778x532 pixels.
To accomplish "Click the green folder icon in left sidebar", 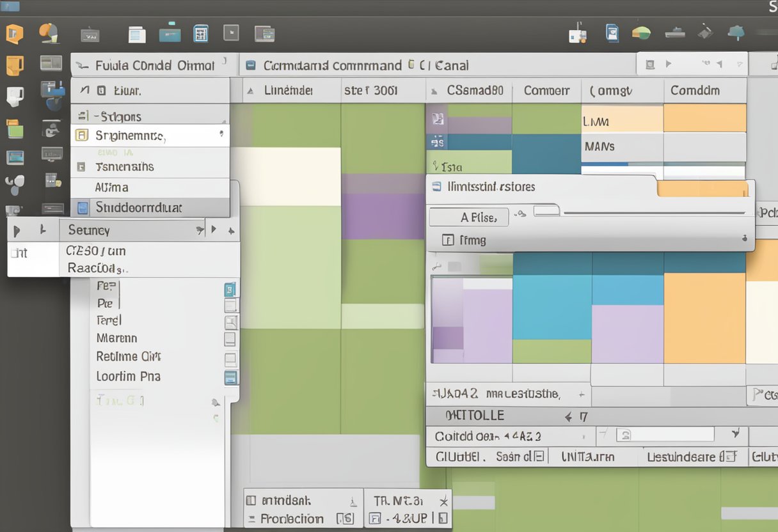I will click(x=14, y=130).
